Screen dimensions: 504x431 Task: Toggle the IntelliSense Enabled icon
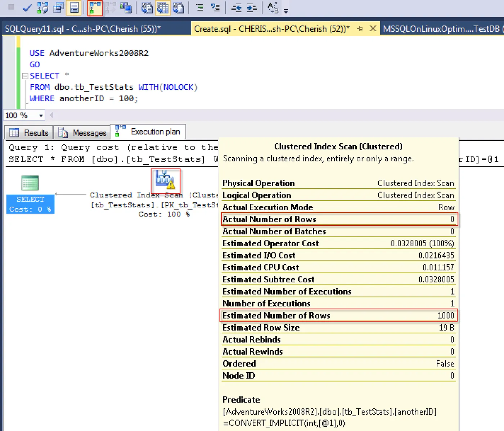tap(74, 8)
